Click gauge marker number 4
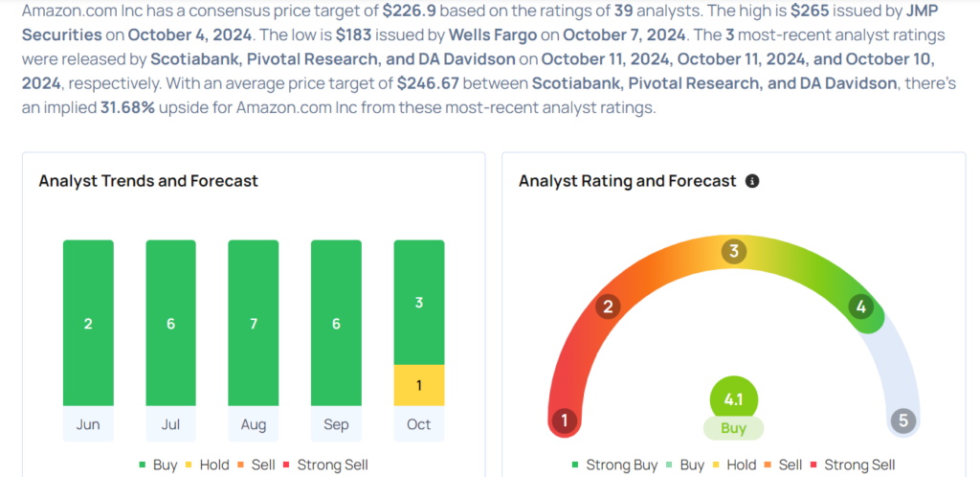Image resolution: width=980 pixels, height=477 pixels. click(861, 307)
